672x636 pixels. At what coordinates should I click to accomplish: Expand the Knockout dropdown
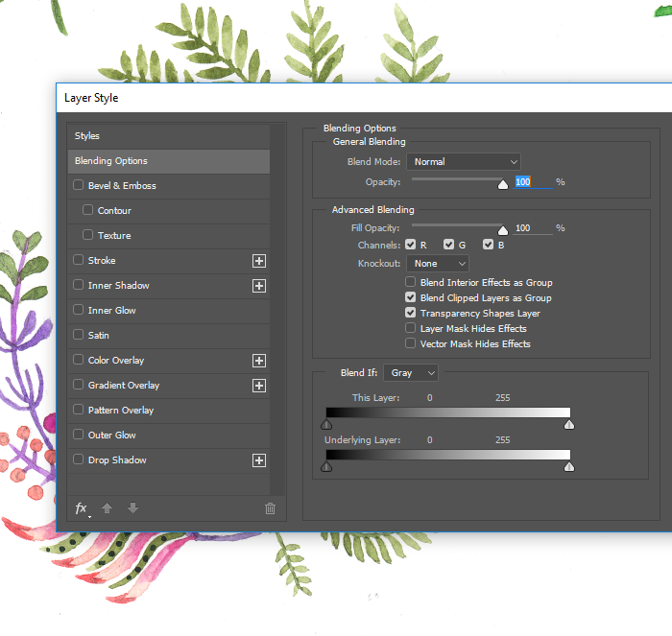[438, 264]
